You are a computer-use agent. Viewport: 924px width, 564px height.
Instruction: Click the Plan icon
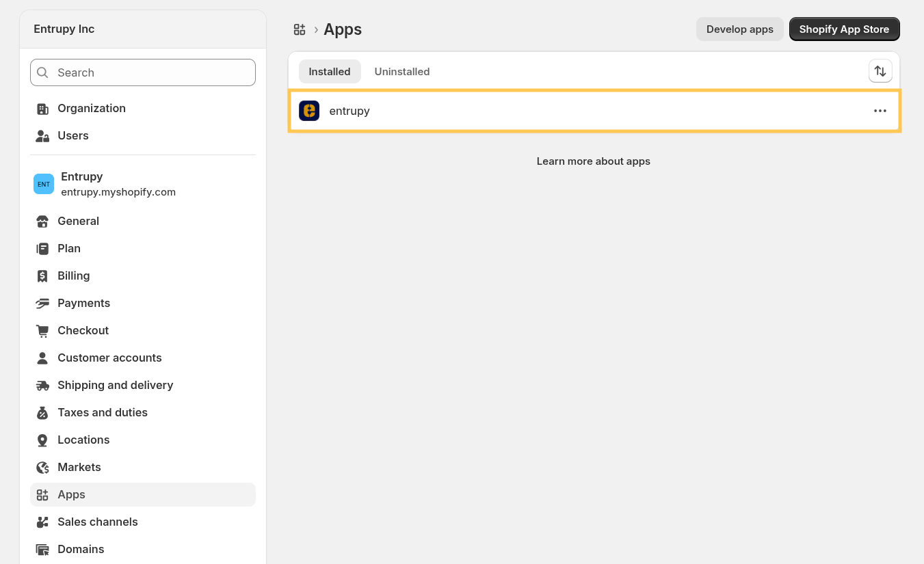42,249
